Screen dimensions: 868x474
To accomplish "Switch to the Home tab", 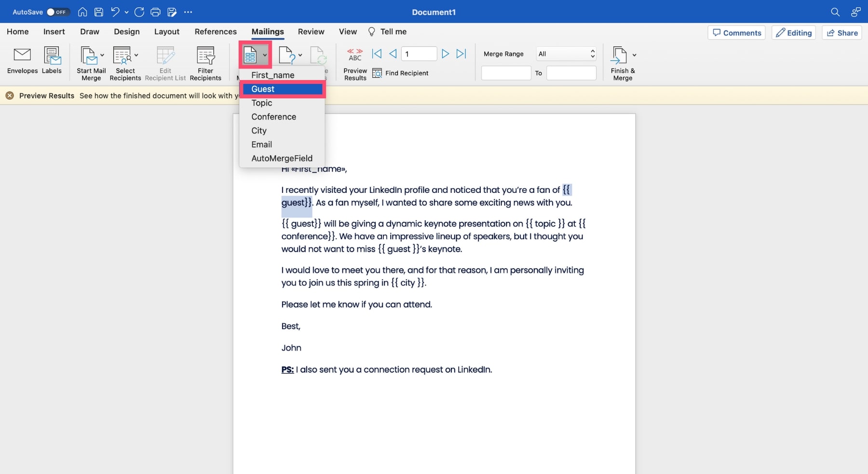I will point(18,31).
